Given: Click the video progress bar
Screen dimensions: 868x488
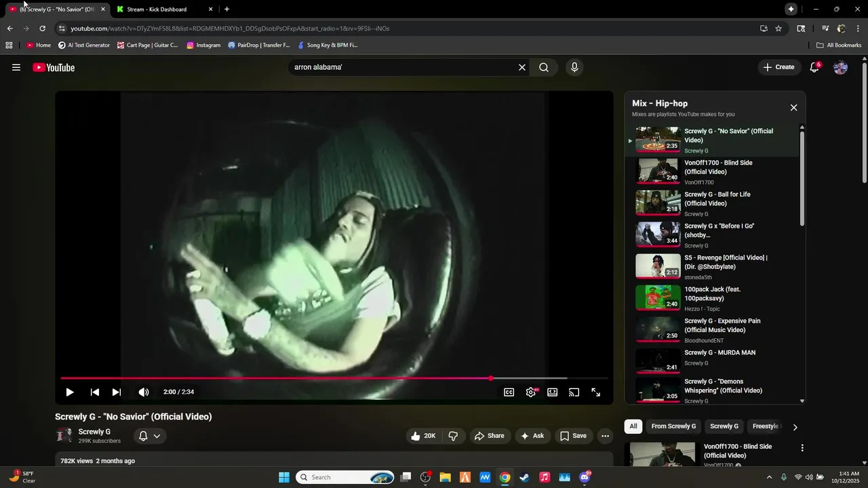Looking at the screenshot, I should click(334, 378).
